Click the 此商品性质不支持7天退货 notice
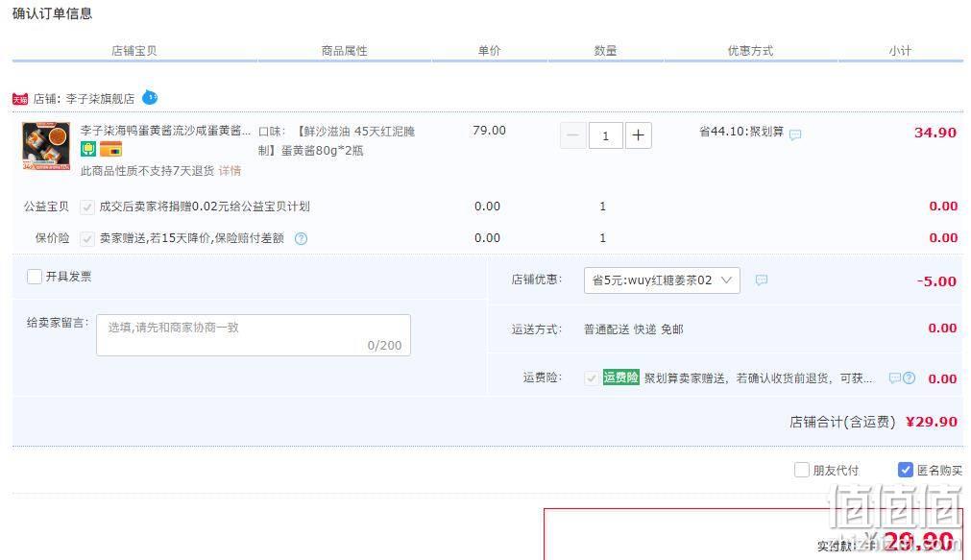 [147, 171]
